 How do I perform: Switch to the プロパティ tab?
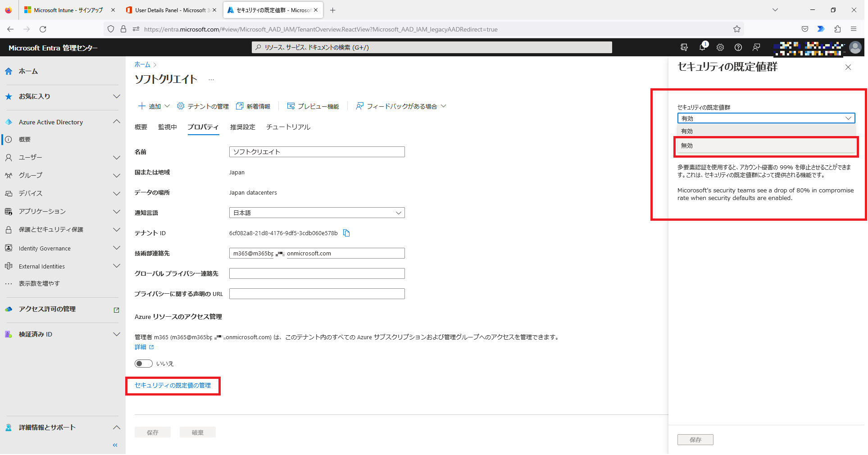(203, 127)
